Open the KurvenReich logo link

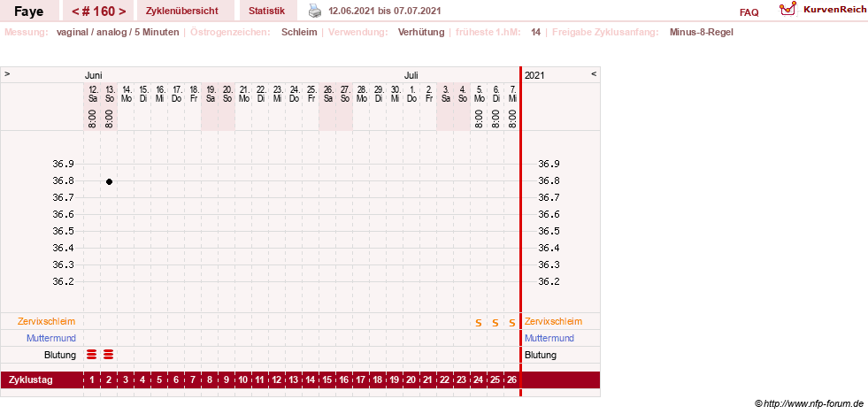(x=822, y=9)
